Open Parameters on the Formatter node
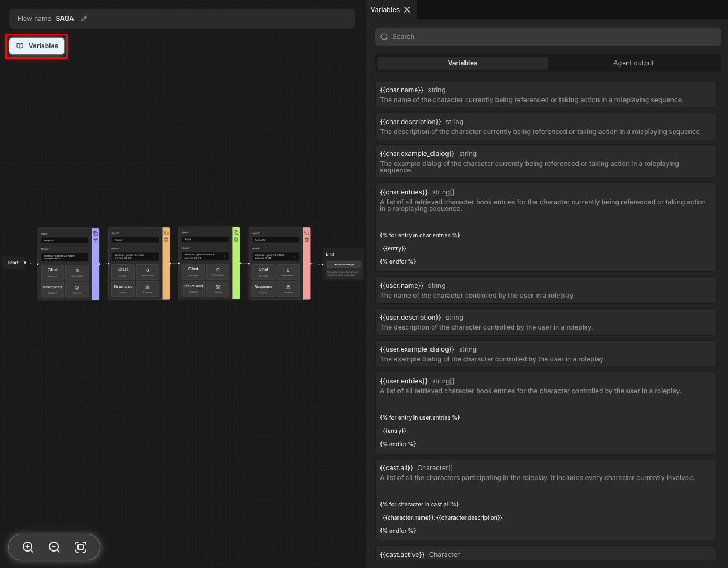The width and height of the screenshot is (728, 568). pos(288,272)
